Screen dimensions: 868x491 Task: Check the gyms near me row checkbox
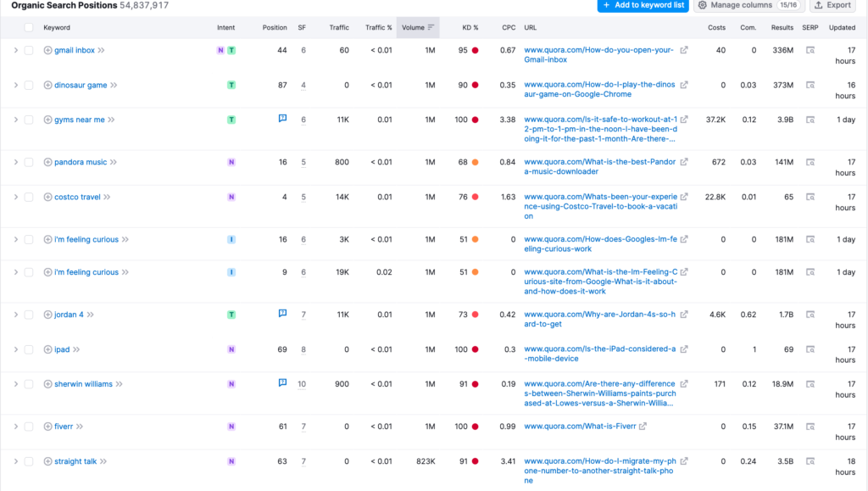click(x=29, y=120)
